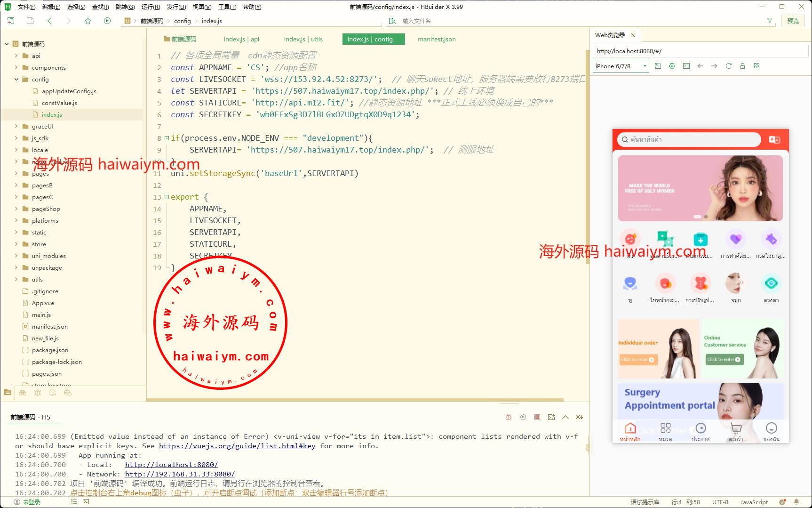Open the vuejs.org list key guide link
The height and width of the screenshot is (508, 812).
(x=237, y=446)
